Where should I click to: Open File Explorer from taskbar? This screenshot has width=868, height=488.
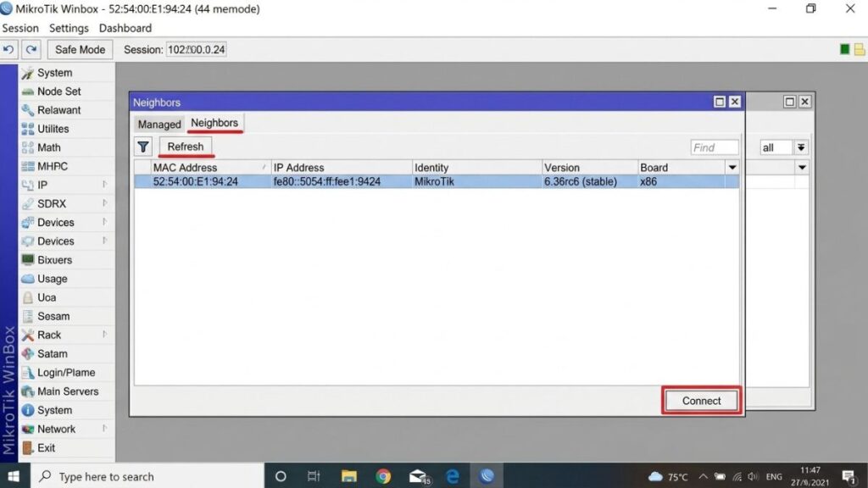pos(348,476)
